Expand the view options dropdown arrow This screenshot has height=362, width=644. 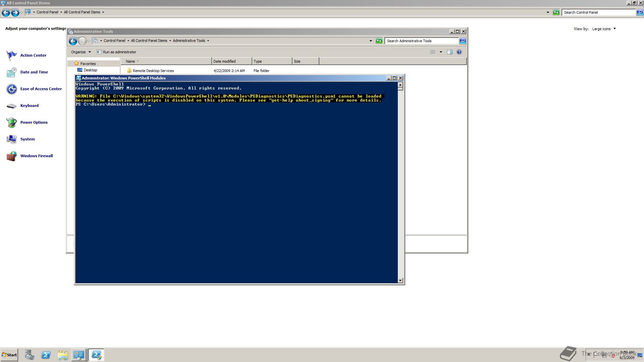tap(441, 52)
